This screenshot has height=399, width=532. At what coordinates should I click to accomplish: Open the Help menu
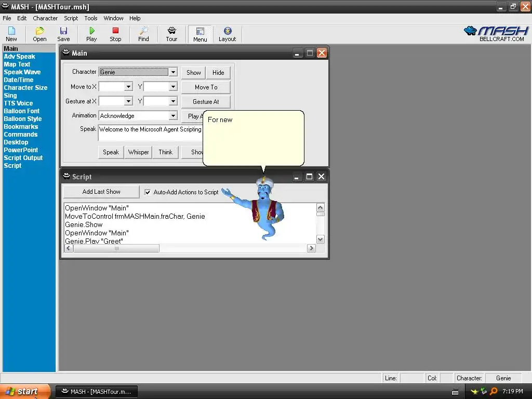[135, 18]
